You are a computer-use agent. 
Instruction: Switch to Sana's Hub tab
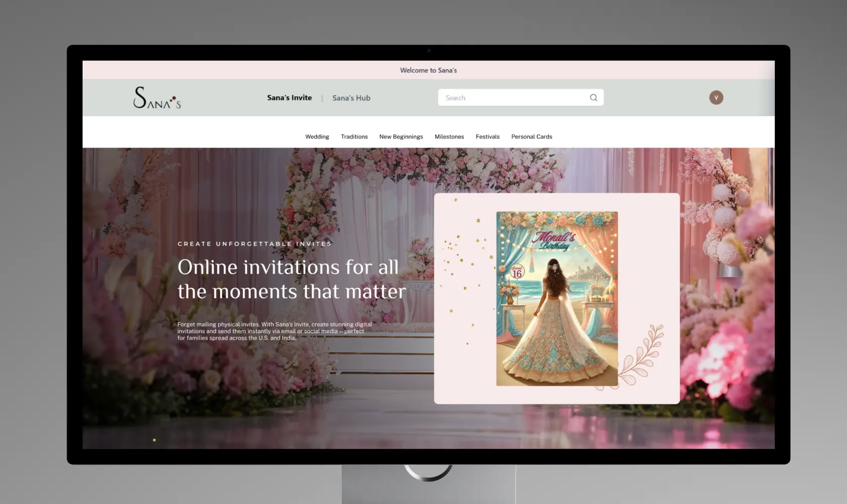coord(351,98)
